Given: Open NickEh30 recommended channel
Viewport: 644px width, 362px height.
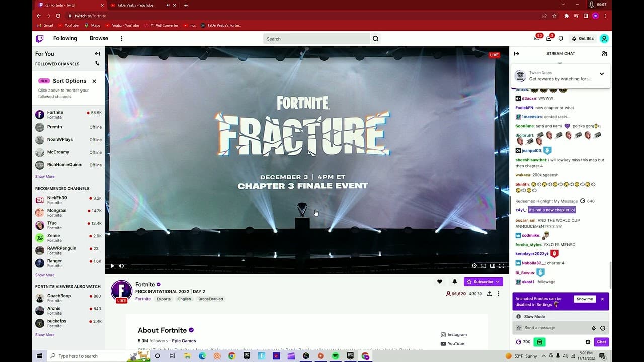Looking at the screenshot, I should click(x=68, y=200).
